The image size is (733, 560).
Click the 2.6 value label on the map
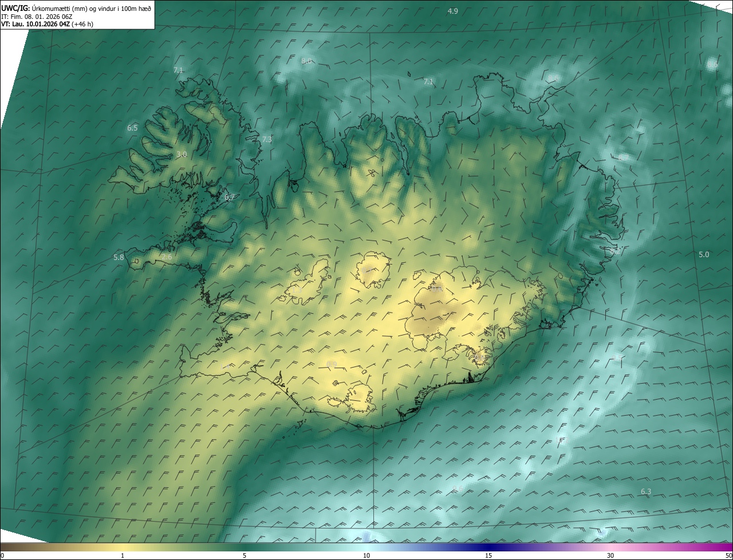167,258
